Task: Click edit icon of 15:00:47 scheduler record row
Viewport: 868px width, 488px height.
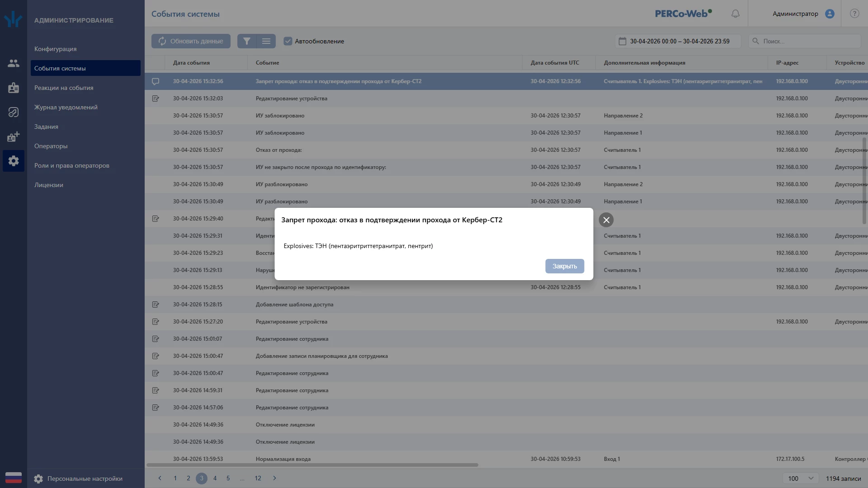Action: point(156,356)
